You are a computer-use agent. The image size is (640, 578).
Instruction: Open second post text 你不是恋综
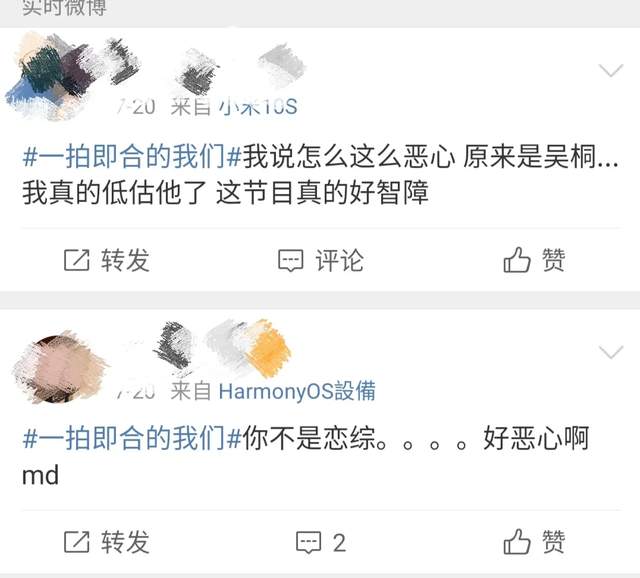[306, 456]
